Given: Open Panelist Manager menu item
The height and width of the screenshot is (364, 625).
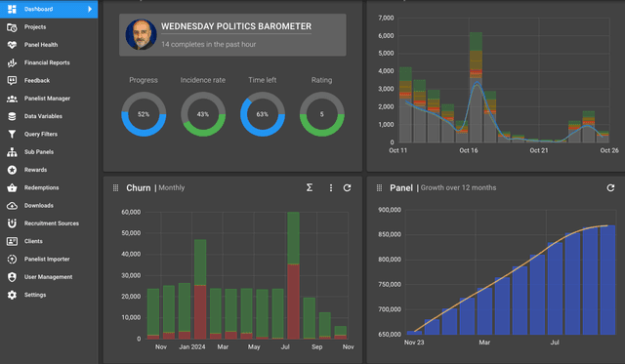Looking at the screenshot, I should click(x=49, y=99).
